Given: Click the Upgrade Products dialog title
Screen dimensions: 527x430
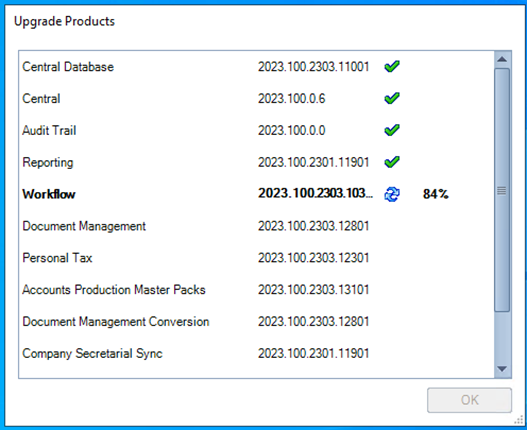Looking at the screenshot, I should [x=64, y=21].
